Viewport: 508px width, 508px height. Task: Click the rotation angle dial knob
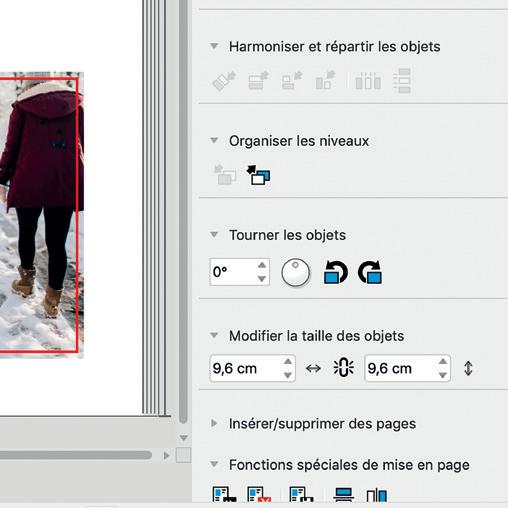point(295,272)
